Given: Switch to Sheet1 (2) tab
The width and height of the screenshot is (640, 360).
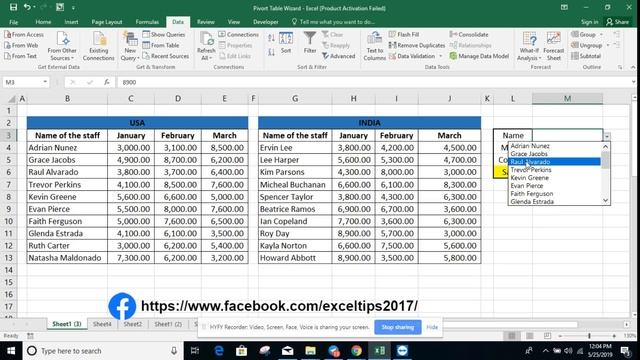Looking at the screenshot, I should click(168, 324).
